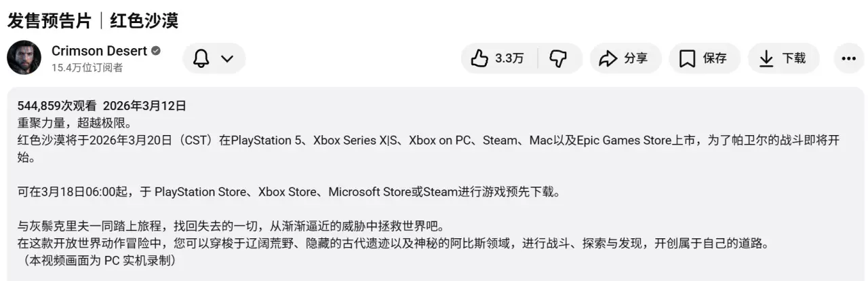Click the verified badge beside Crimson Desert
This screenshot has height=281, width=868.
pyautogui.click(x=156, y=51)
